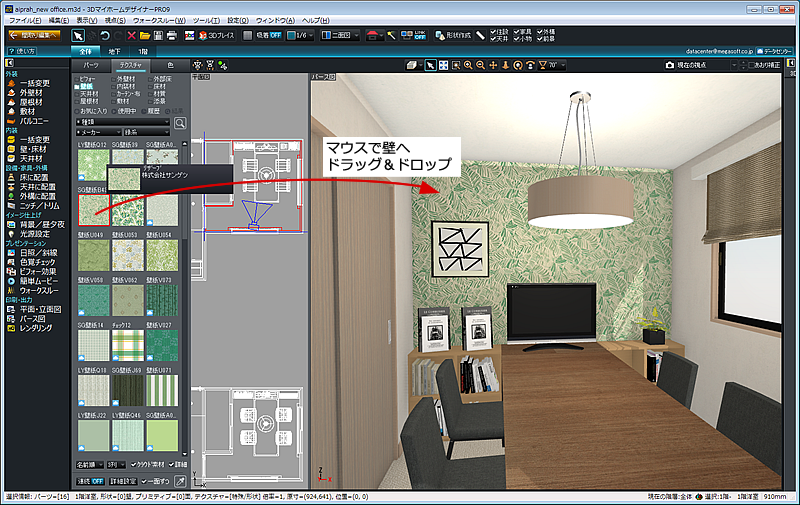The height and width of the screenshot is (505, 800).
Task: Select the eyedropper tool below texture list
Action: [180, 482]
